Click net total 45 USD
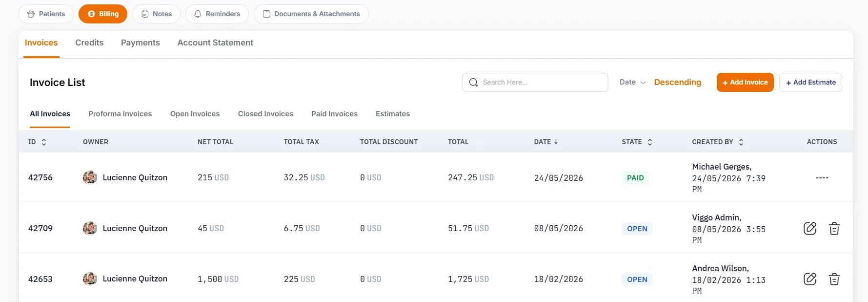This screenshot has width=868, height=302. point(211,228)
